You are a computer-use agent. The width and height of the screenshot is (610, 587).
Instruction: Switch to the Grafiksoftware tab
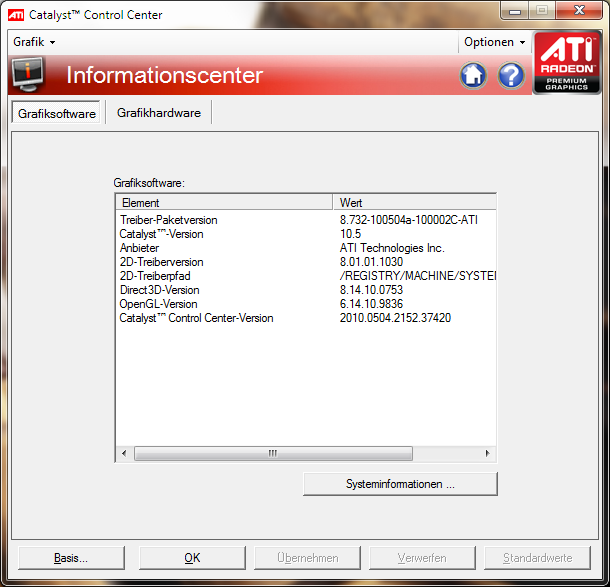pos(56,113)
